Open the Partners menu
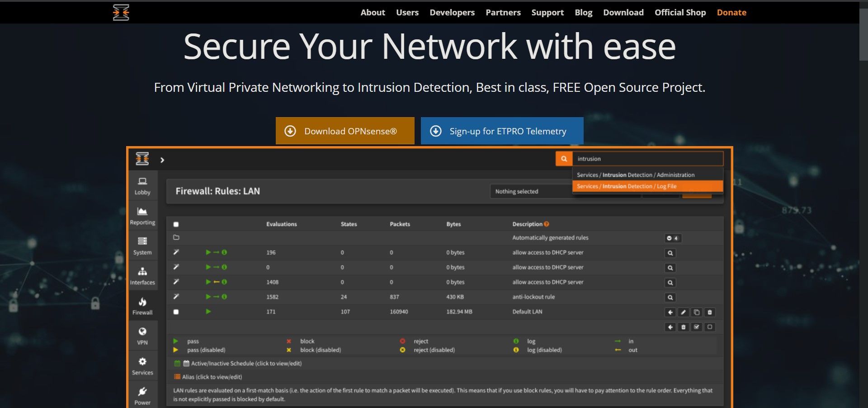Viewport: 868px width, 408px height. click(503, 13)
